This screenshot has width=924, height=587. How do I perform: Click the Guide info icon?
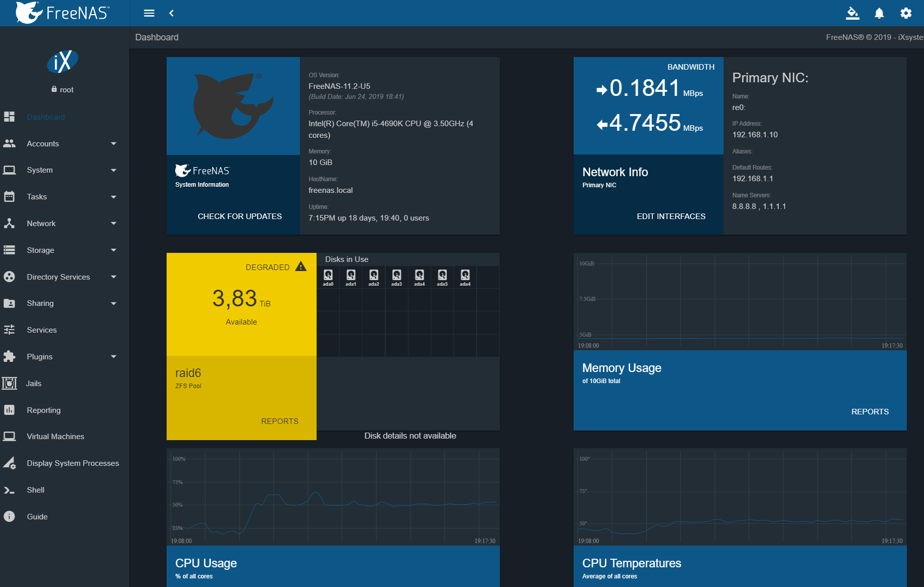click(x=9, y=516)
